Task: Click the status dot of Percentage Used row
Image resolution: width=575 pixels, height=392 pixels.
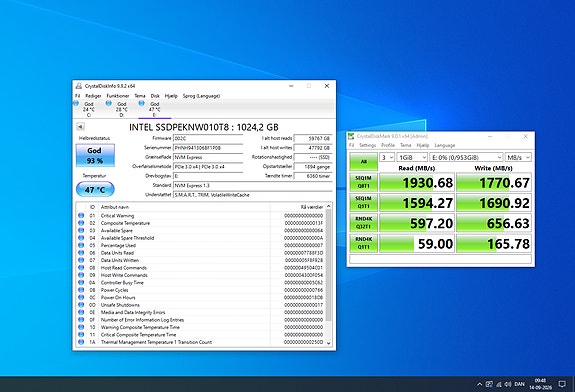Action: [x=81, y=245]
